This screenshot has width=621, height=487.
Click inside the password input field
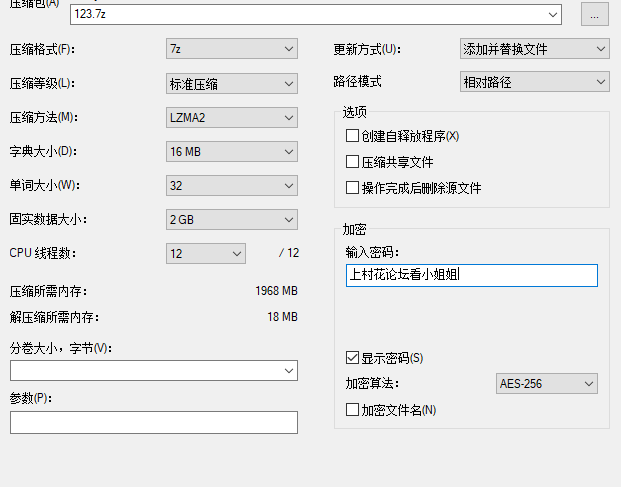tap(470, 275)
